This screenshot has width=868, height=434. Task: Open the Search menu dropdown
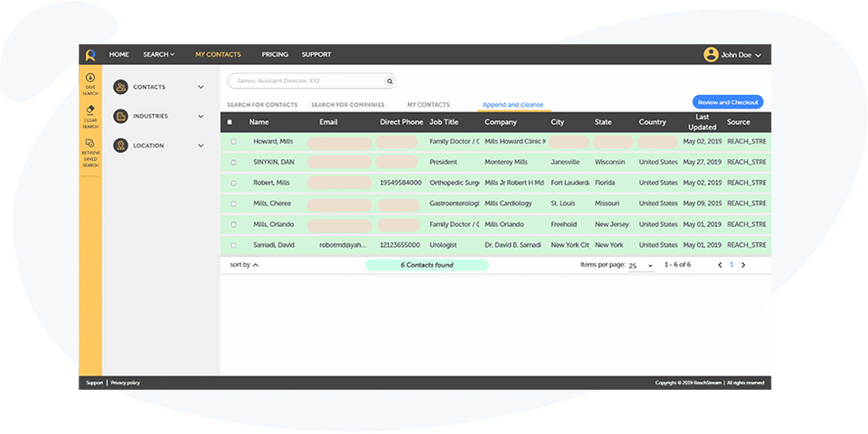pyautogui.click(x=159, y=54)
